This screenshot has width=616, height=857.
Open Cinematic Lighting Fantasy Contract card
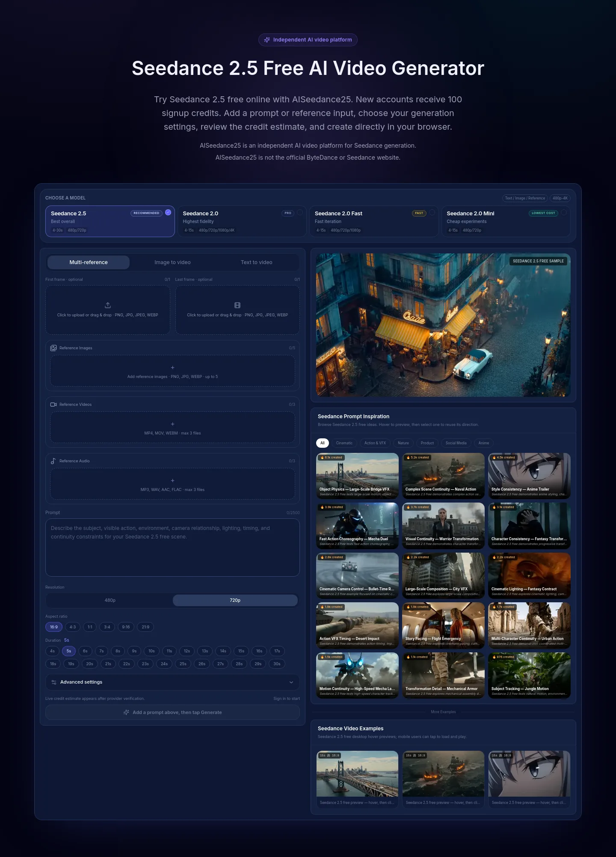pyautogui.click(x=529, y=576)
